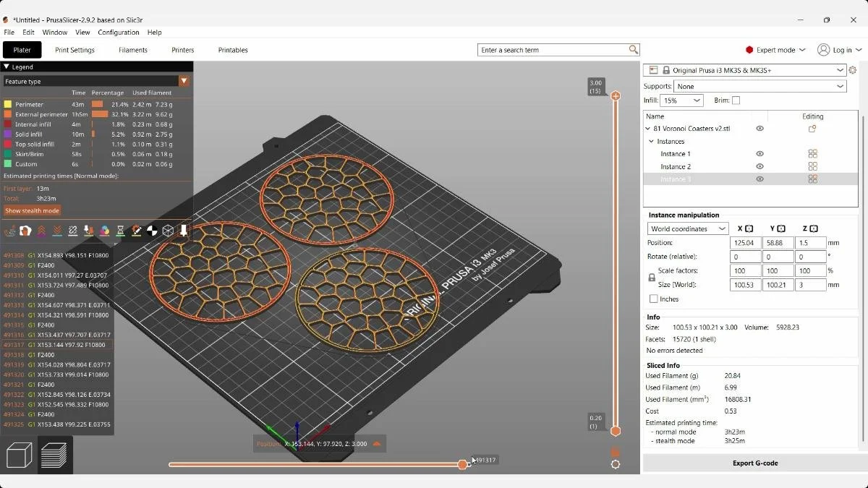Screen dimensions: 868x488
Task: Click the Show stealth mode button
Action: tap(32, 210)
